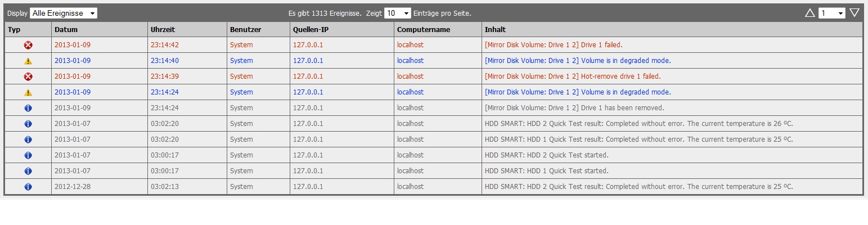Click the error icon for Hot-remove drive 1 failed
Screen dimensions: 868x225
[x=28, y=76]
